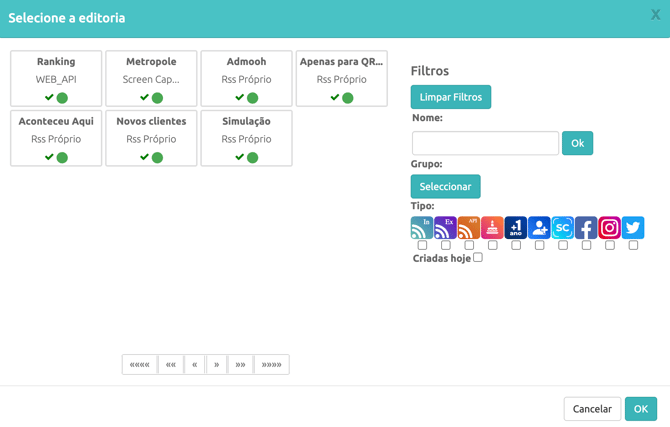Select the Twitter type icon
The image size is (670, 427).
coord(633,227)
